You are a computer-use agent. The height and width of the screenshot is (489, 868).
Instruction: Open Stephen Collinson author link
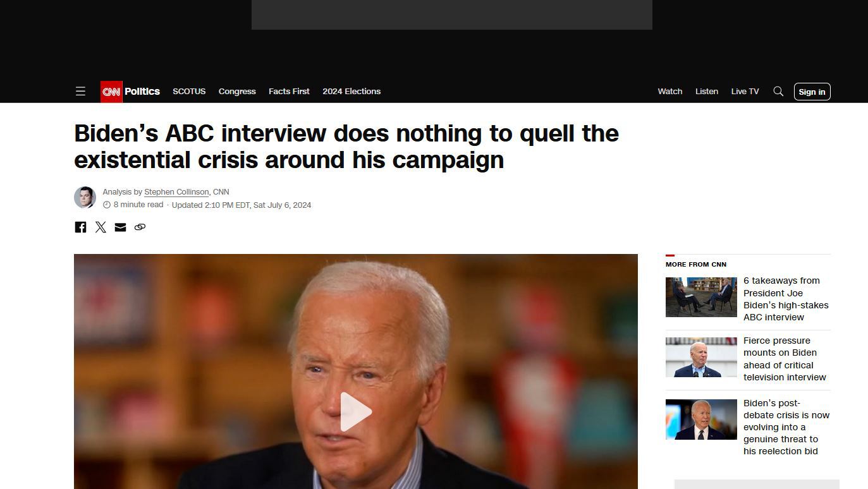(x=176, y=192)
